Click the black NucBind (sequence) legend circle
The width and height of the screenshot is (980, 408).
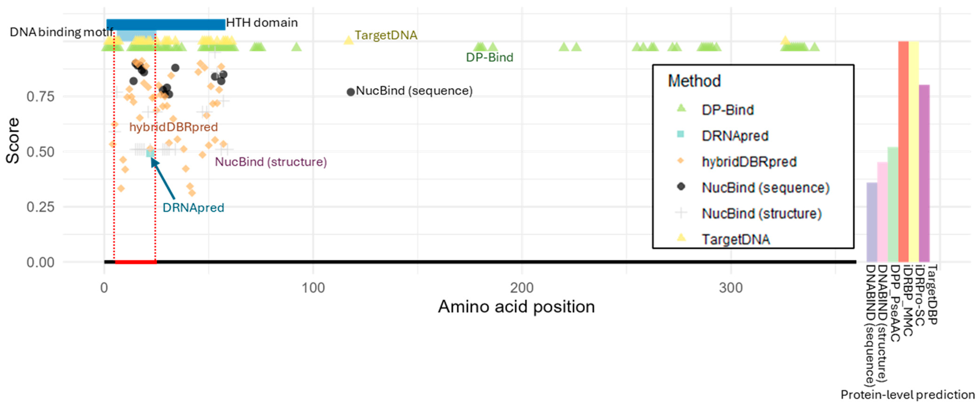click(x=681, y=187)
